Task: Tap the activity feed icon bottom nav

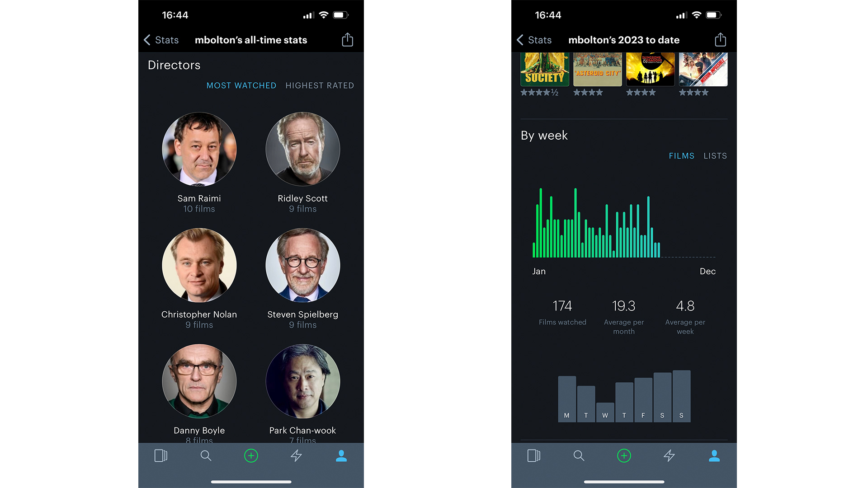Action: point(296,455)
